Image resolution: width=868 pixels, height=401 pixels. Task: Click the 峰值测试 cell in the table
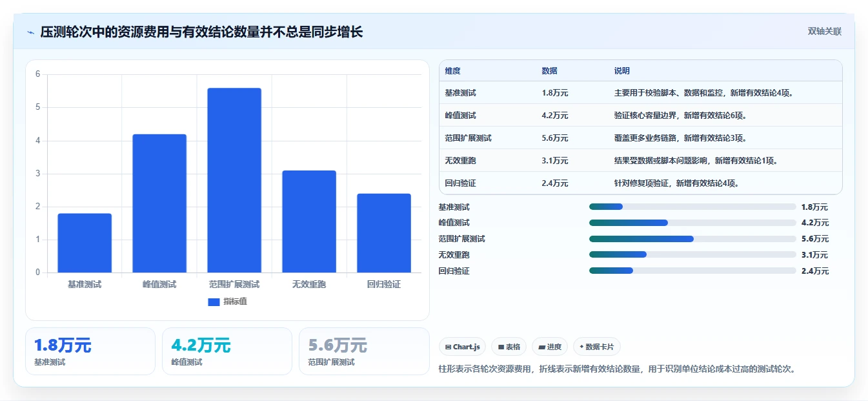[x=460, y=116]
